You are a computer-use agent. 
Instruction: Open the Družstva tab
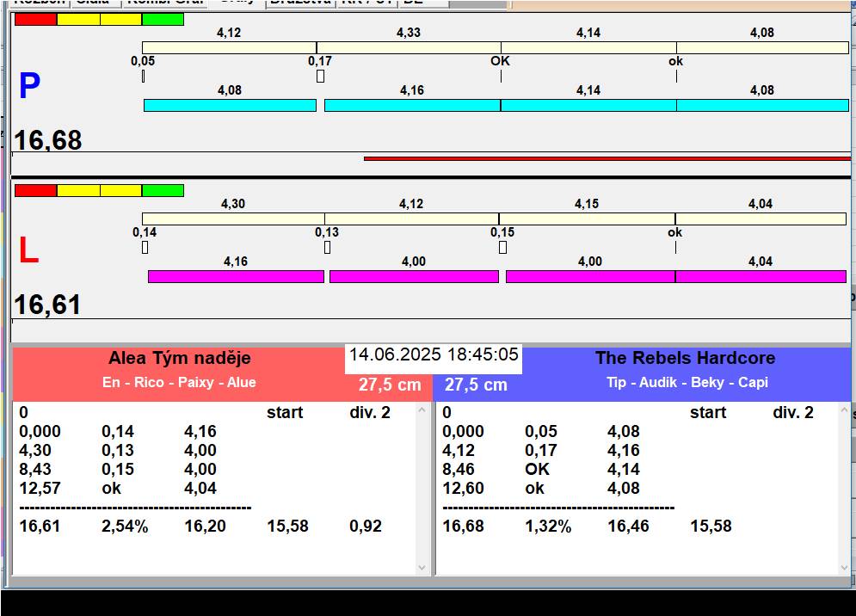pos(299,3)
